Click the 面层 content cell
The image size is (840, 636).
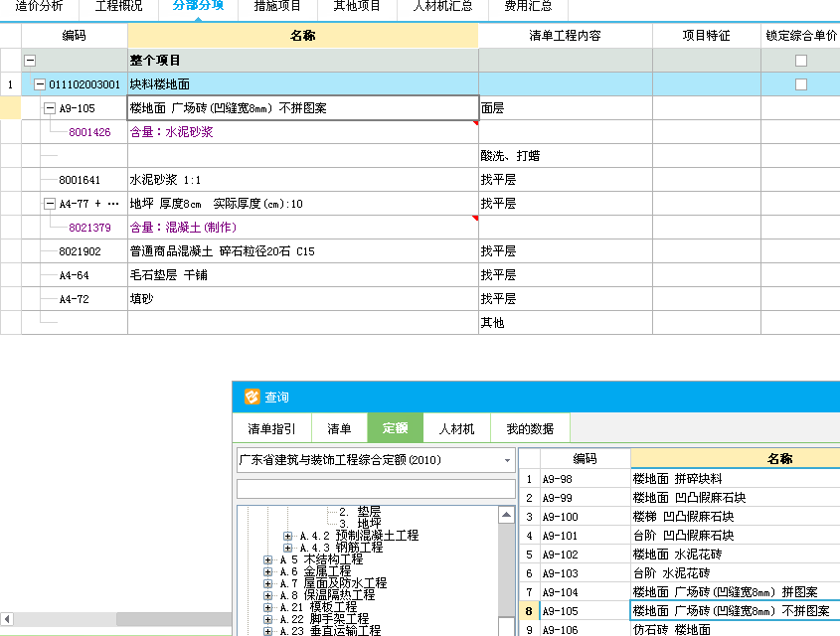tap(566, 108)
